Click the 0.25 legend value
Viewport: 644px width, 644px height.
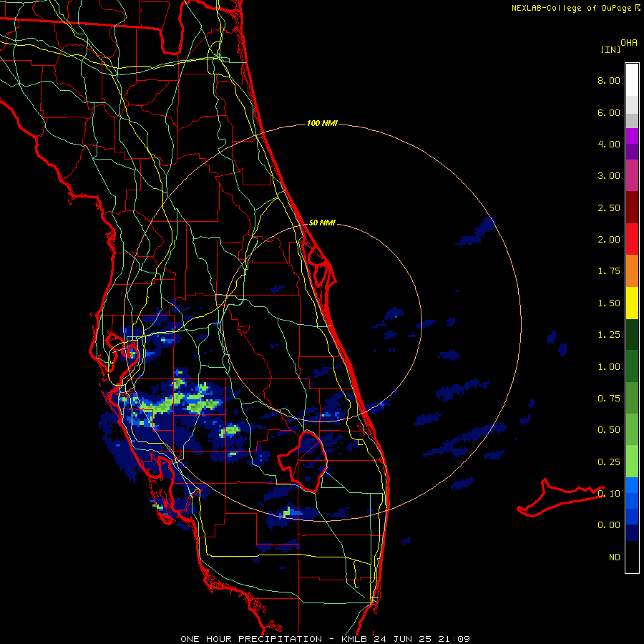point(609,462)
